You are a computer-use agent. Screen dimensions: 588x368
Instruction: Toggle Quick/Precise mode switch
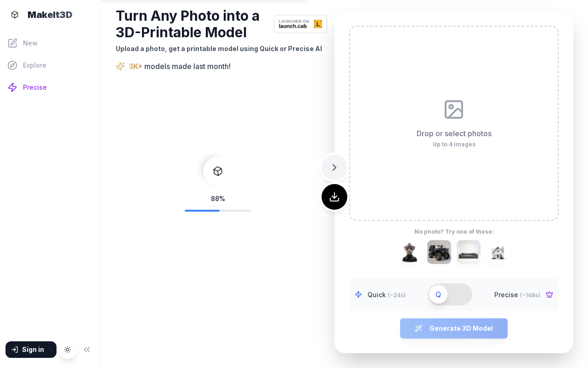[450, 294]
